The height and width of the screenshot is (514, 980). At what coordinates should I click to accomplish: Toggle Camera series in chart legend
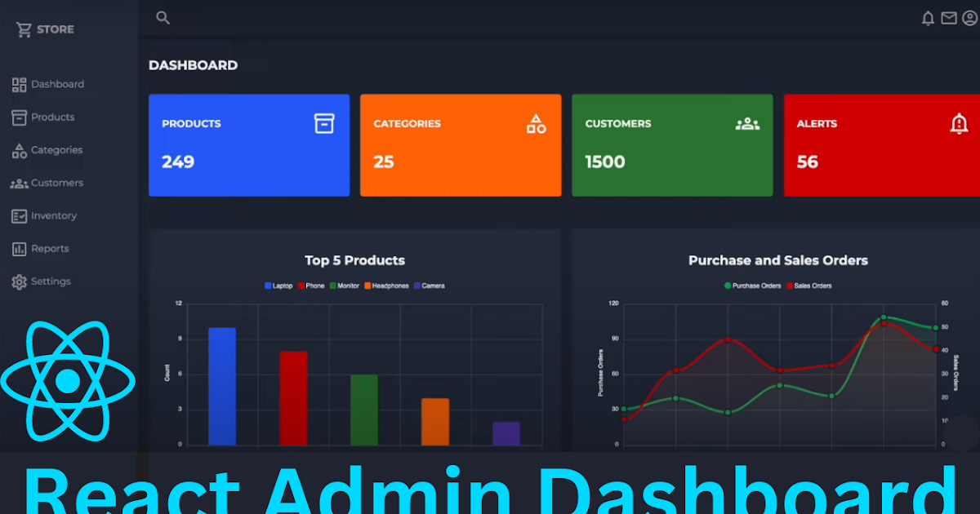pos(430,286)
